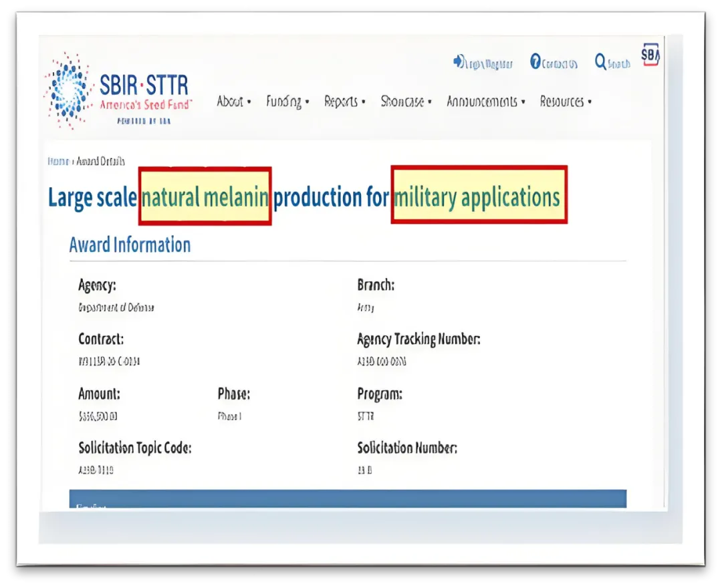Open the SBA logo link
This screenshot has width=722, height=588.
pyautogui.click(x=650, y=55)
